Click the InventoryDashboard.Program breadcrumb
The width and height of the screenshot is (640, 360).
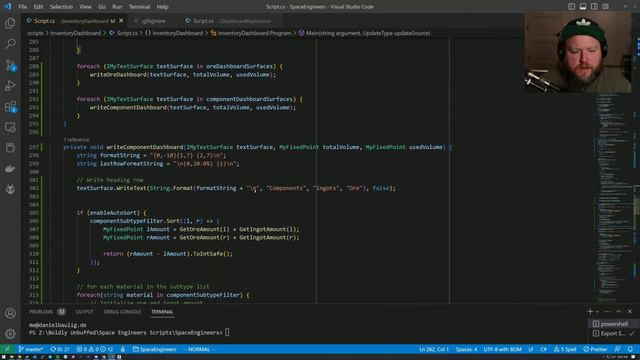tap(251, 33)
